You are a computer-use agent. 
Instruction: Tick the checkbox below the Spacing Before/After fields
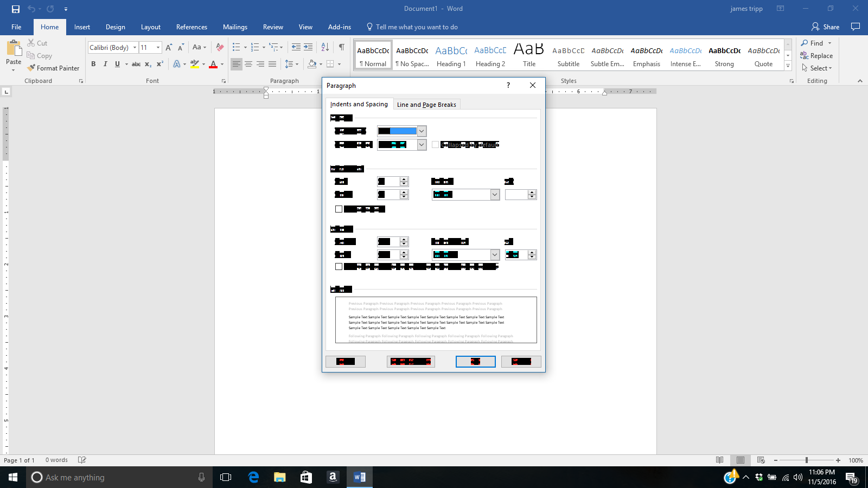coord(339,267)
